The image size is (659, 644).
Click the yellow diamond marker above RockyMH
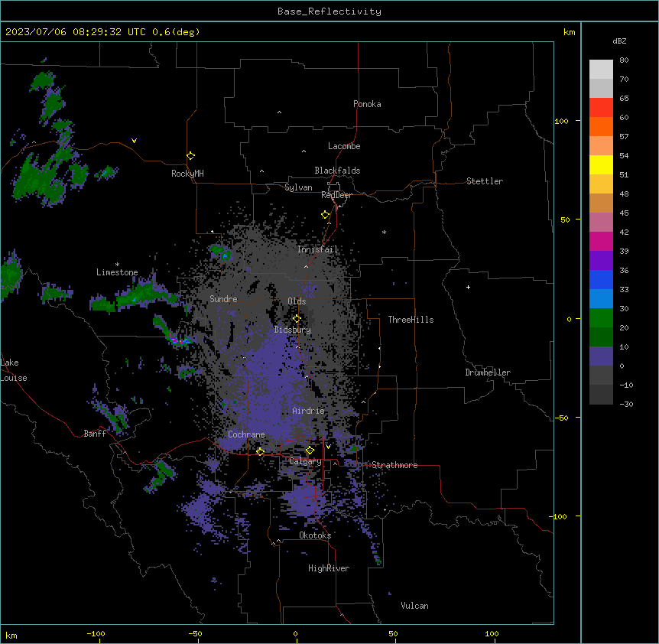click(x=190, y=156)
